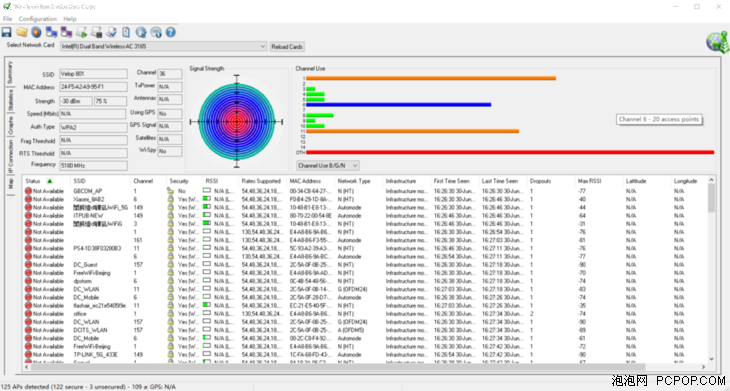Viewport: 730px width, 391px height.
Task: Sort by the Network Type column header
Action: pos(358,181)
